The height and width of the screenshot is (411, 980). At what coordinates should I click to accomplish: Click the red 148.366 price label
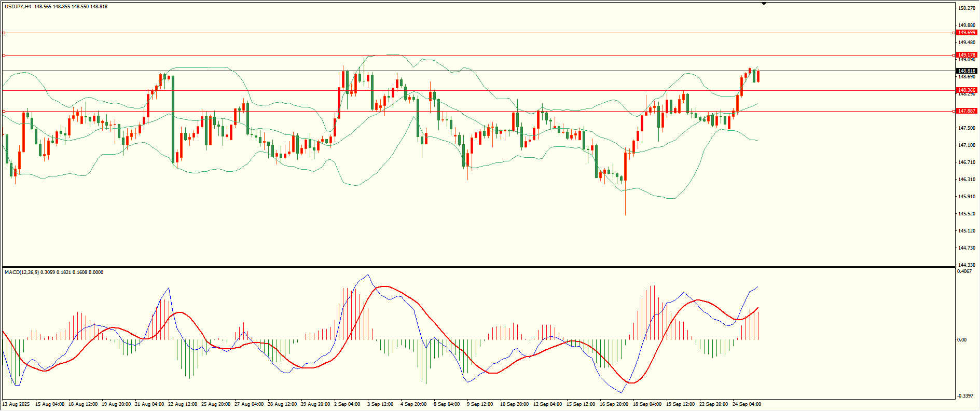[x=967, y=90]
